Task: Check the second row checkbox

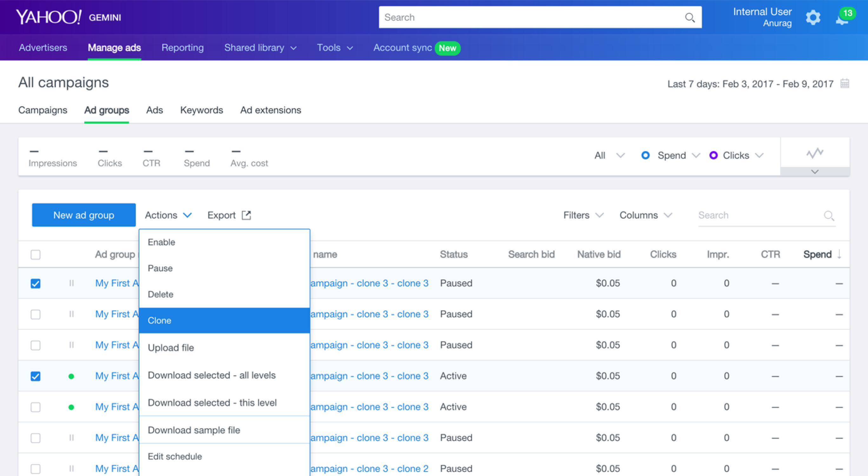Action: tap(35, 314)
